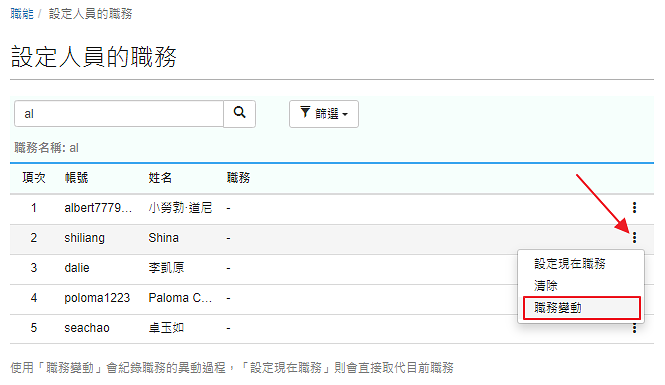
Task: Choose 清除 in the popup menu
Action: 545,286
